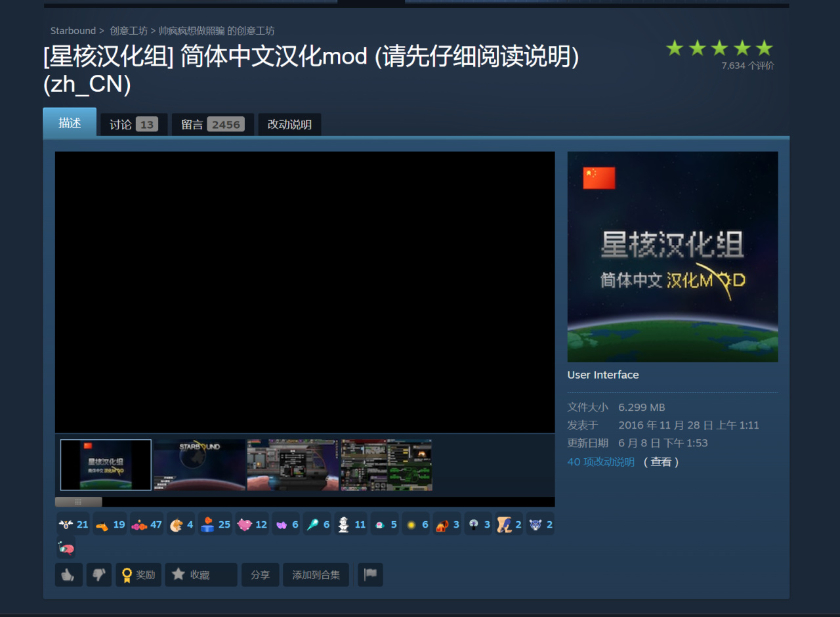Viewport: 840px width, 617px height.
Task: Select the first preview thumbnail with the flag
Action: click(x=106, y=465)
